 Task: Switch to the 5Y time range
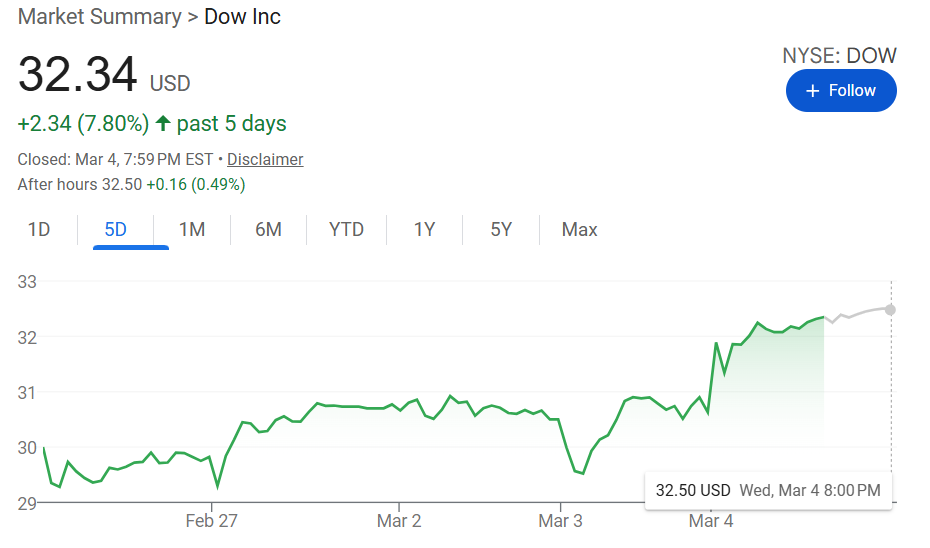click(501, 230)
